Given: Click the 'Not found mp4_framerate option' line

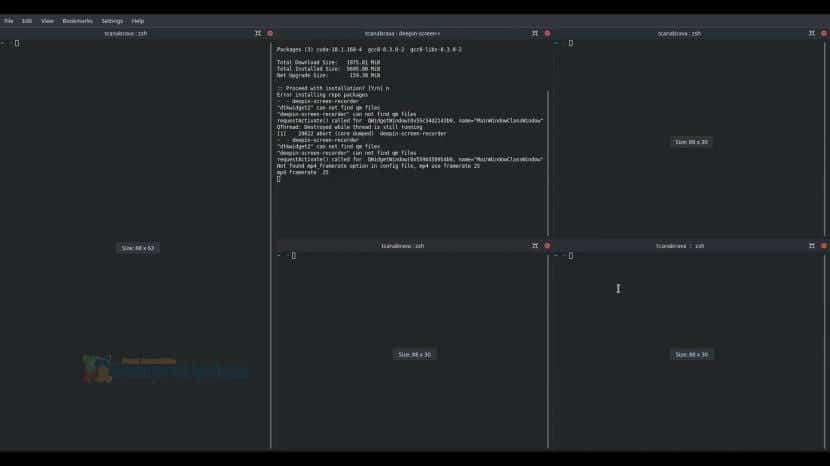Looking at the screenshot, I should pos(378,166).
